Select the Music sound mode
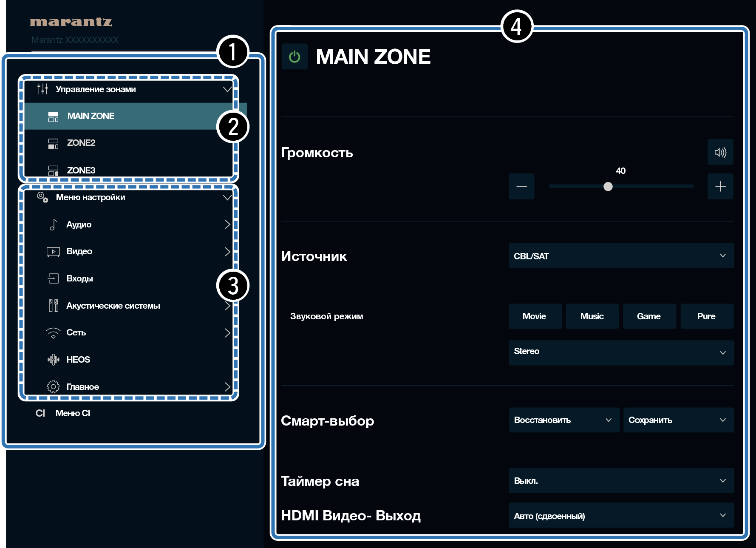The image size is (756, 548). point(592,316)
